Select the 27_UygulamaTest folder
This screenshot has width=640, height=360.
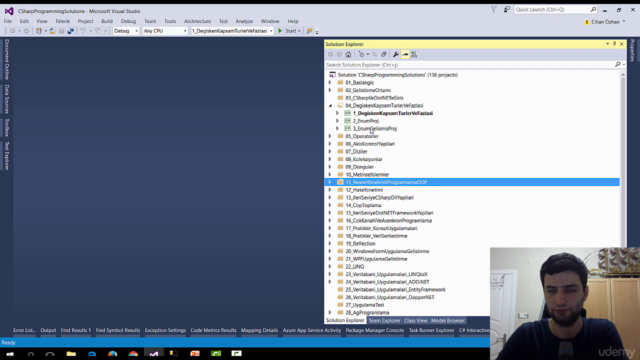coord(364,305)
